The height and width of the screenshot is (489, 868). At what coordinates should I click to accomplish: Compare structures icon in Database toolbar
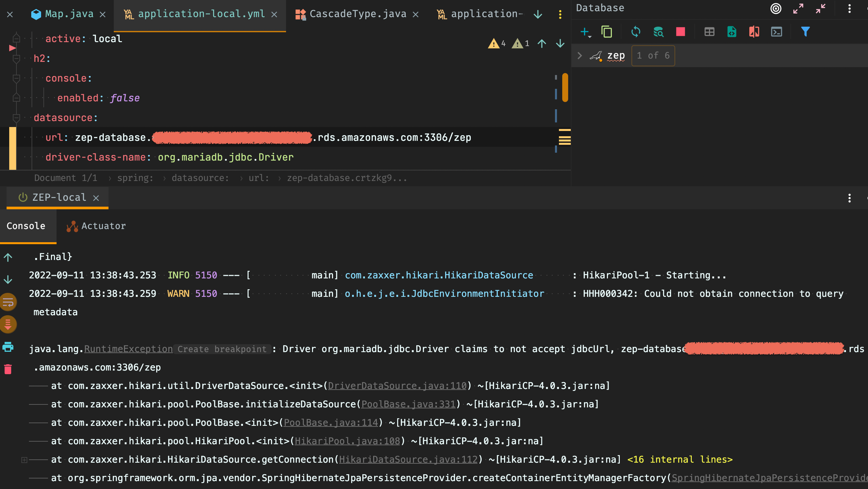coord(754,32)
